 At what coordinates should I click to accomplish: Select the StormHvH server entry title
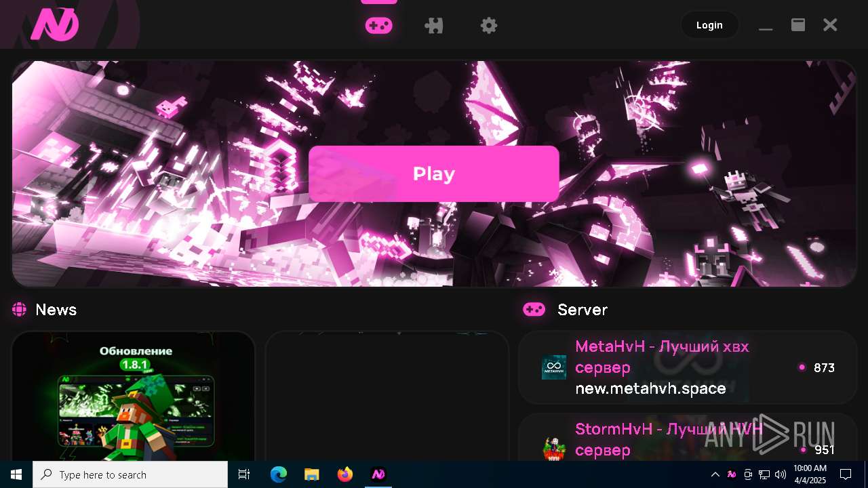pos(669,439)
